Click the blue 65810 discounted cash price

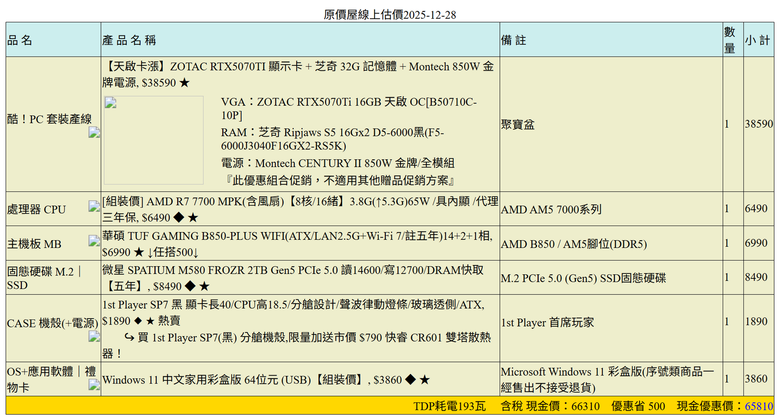click(x=760, y=406)
